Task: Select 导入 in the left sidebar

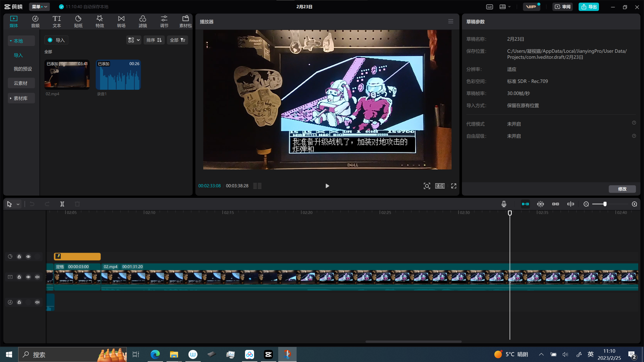Action: coord(18,55)
